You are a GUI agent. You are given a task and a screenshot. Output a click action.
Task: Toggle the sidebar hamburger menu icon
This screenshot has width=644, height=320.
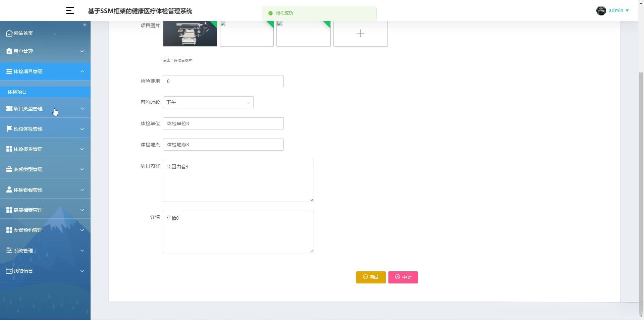[70, 11]
